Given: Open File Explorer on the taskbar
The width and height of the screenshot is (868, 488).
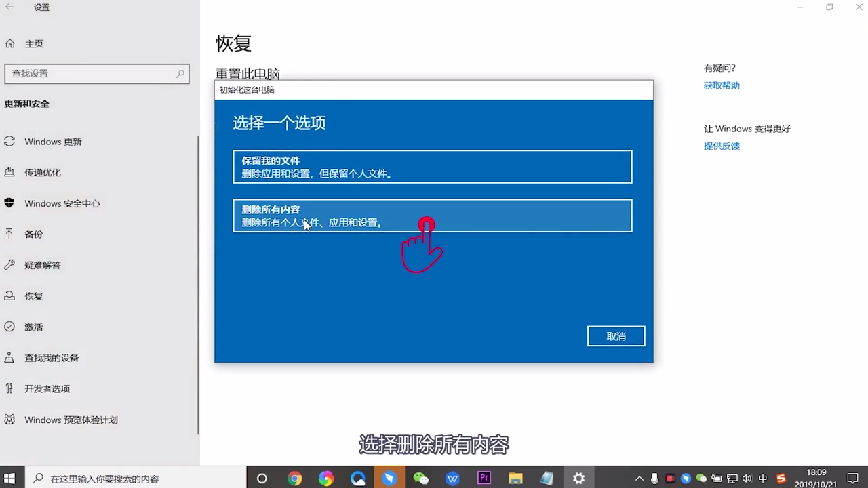Looking at the screenshot, I should (515, 477).
